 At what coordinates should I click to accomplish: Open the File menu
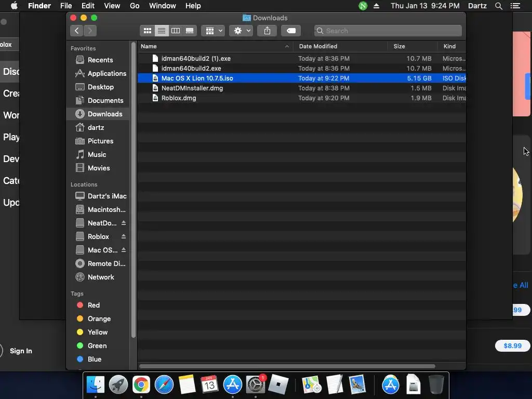tap(66, 6)
